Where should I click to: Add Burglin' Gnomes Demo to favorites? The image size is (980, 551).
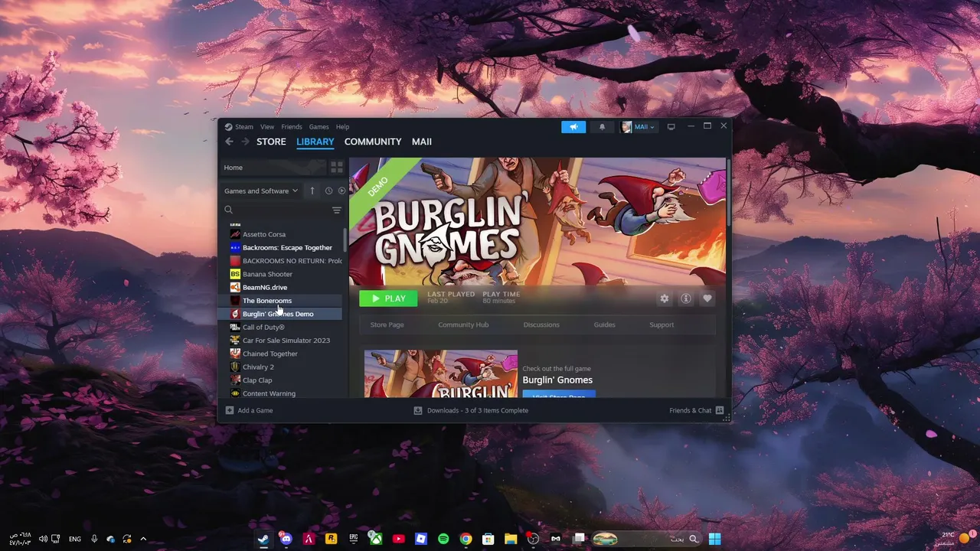[707, 298]
